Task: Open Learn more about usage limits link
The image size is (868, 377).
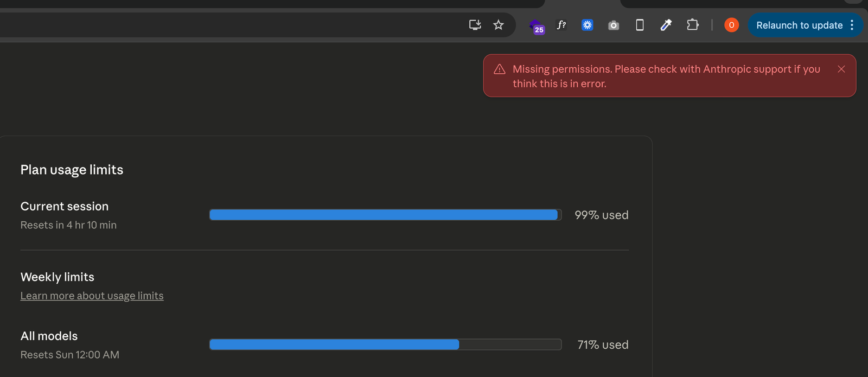Action: [92, 296]
